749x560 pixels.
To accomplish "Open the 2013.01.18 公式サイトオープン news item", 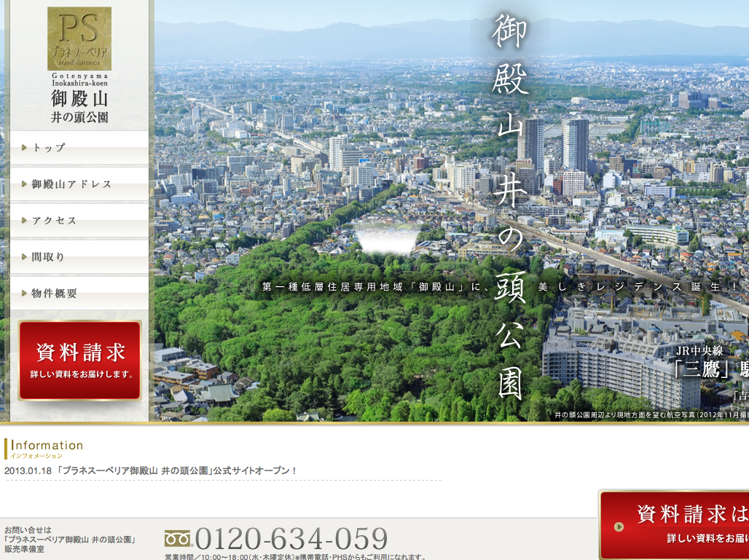I will (151, 470).
